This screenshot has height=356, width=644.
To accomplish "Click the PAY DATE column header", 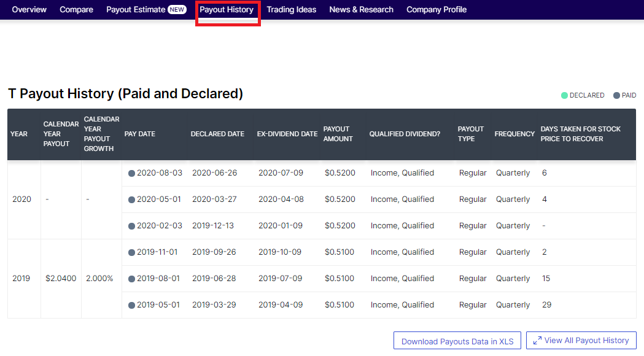I will [x=139, y=134].
